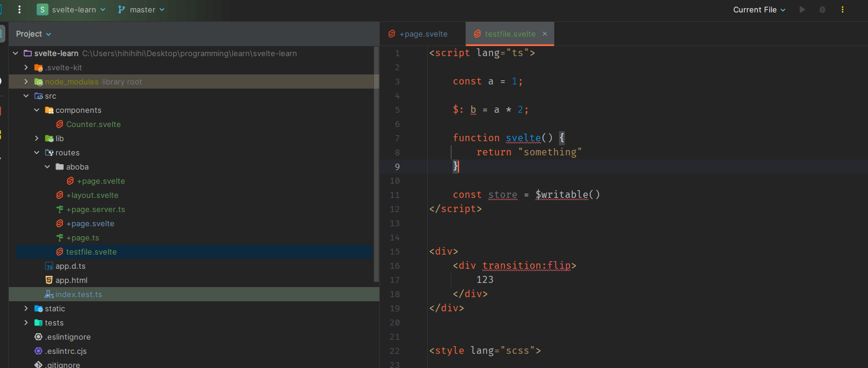868x368 pixels.
Task: Click 'transition:flip' attribute on line 16
Action: (x=526, y=265)
